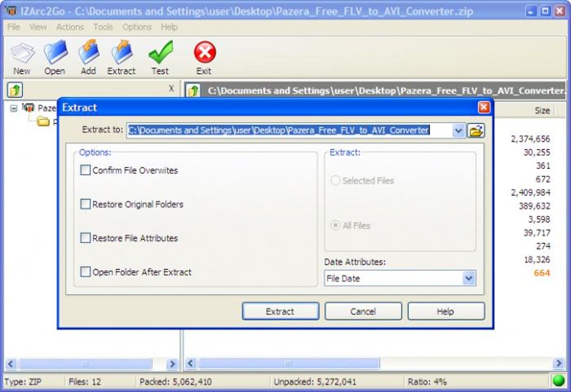Click the file size 30,255 row
The image size is (571, 392).
[x=537, y=152]
